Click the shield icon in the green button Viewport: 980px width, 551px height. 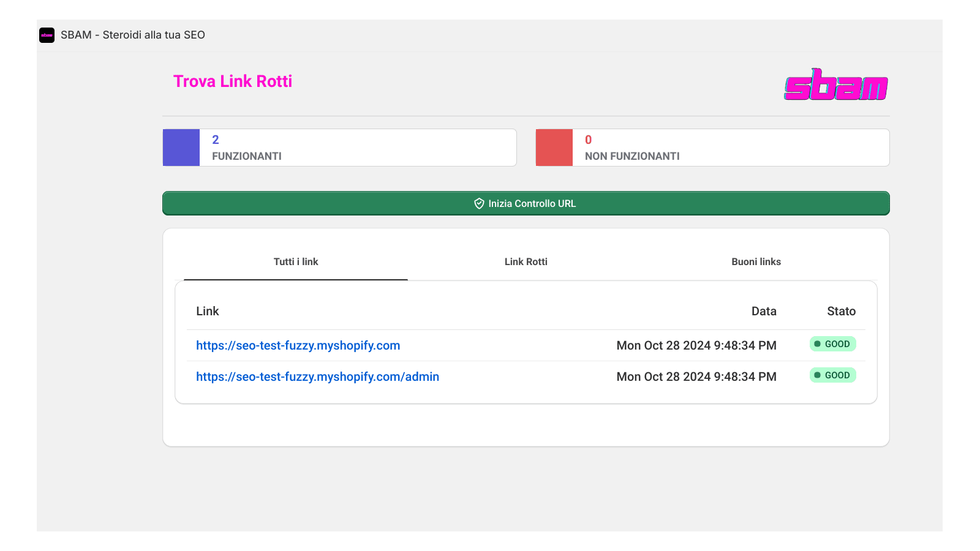479,203
